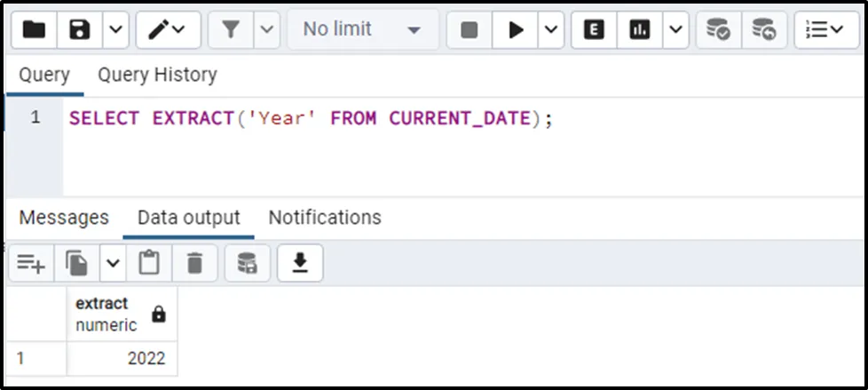Download the results as file

pos(300,263)
